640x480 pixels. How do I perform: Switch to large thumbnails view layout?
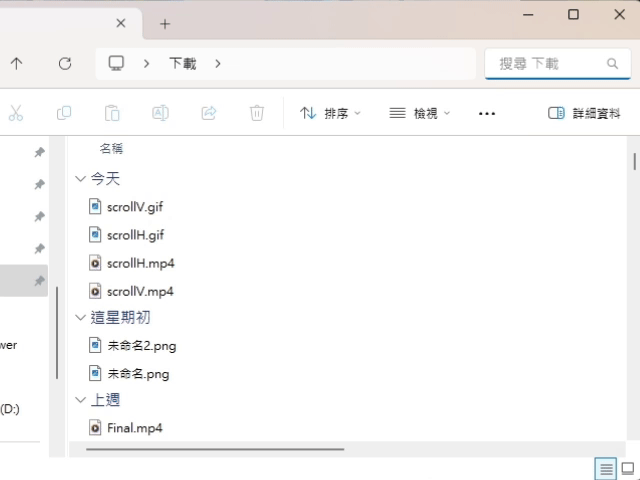627,468
